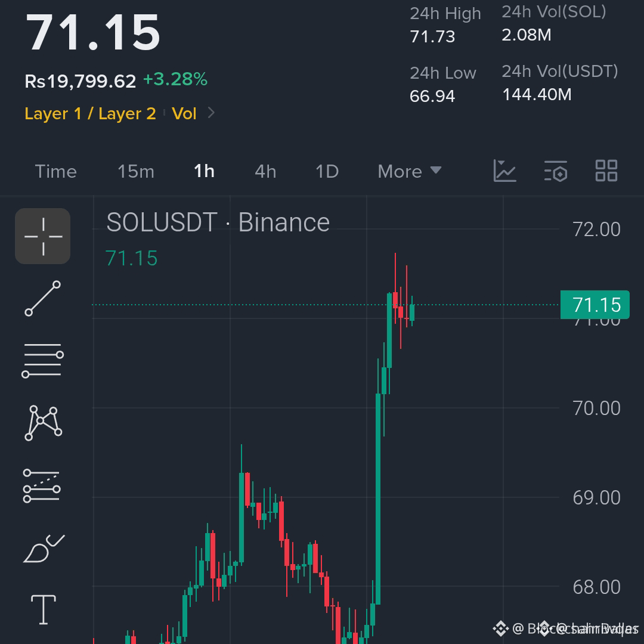
Task: Click the 24h Low value 66.94
Action: (x=432, y=96)
